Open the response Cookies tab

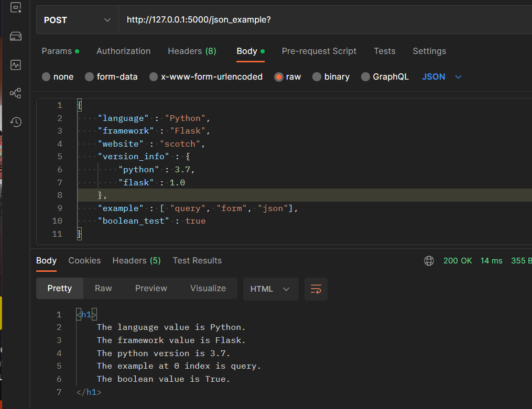(x=84, y=261)
